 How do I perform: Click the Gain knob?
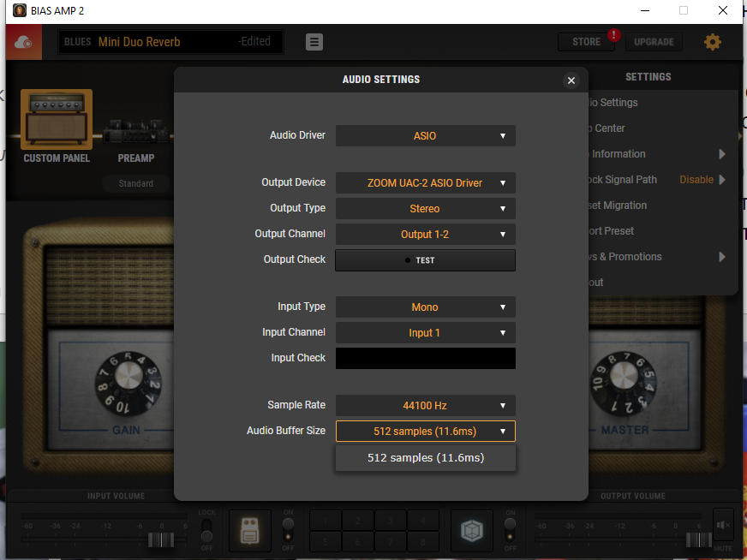point(128,384)
